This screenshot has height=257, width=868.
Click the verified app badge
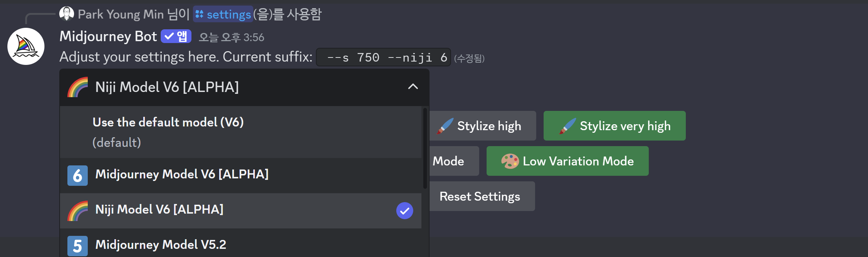pos(176,36)
